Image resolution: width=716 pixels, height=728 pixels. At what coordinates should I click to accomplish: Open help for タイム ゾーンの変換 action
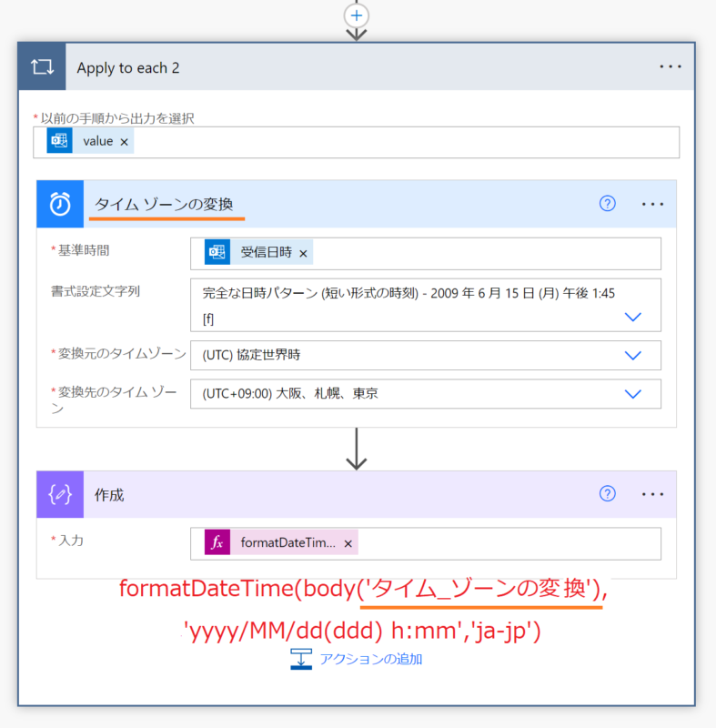coord(608,204)
